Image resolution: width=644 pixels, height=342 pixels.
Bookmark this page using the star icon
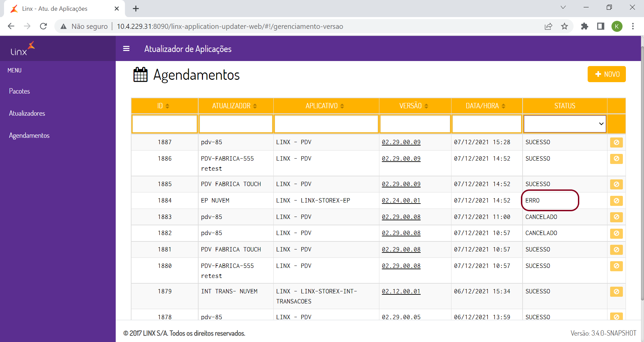(x=565, y=26)
